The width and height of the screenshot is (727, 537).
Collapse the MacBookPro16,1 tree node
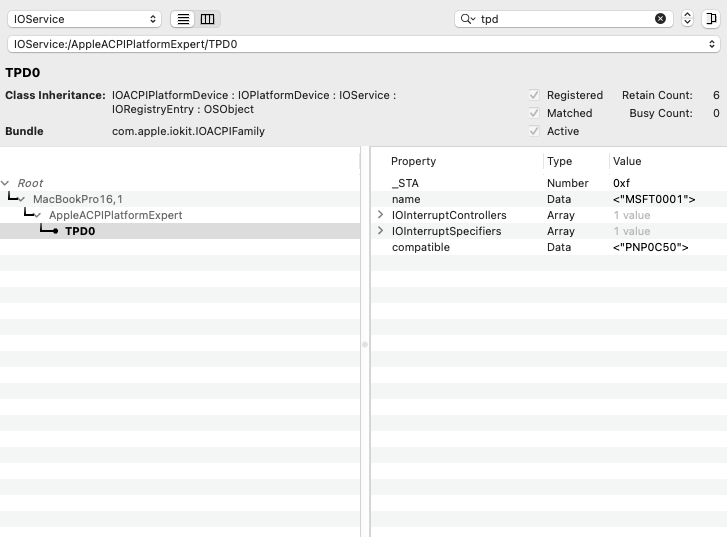click(x=22, y=199)
